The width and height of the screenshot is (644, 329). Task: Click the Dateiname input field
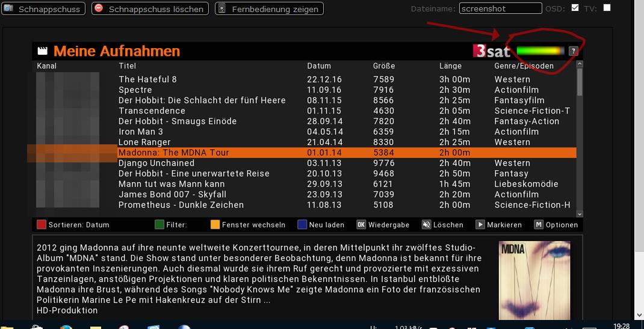pos(500,8)
